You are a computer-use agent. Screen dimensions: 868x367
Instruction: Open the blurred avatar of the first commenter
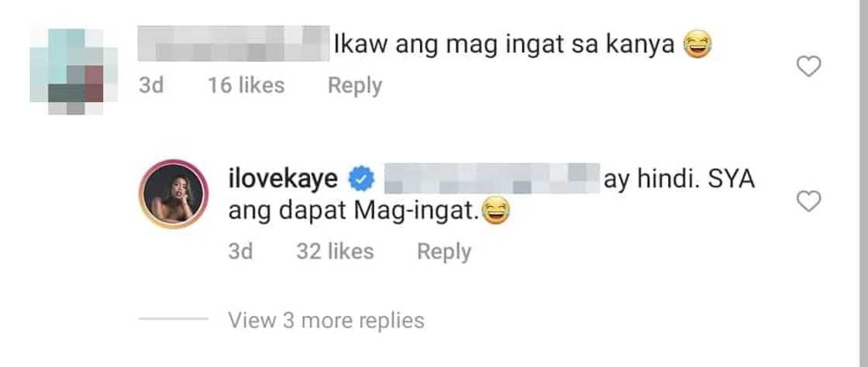[73, 71]
